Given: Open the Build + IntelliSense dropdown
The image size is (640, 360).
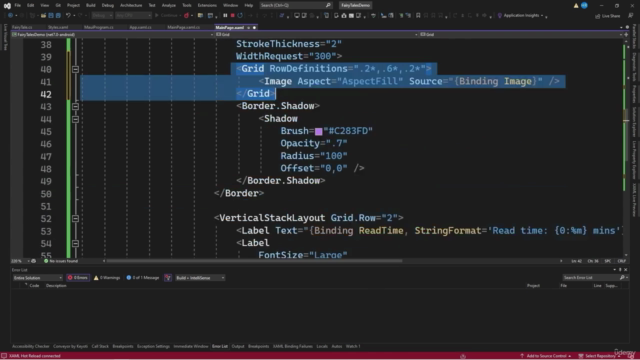Looking at the screenshot, I should (200, 278).
